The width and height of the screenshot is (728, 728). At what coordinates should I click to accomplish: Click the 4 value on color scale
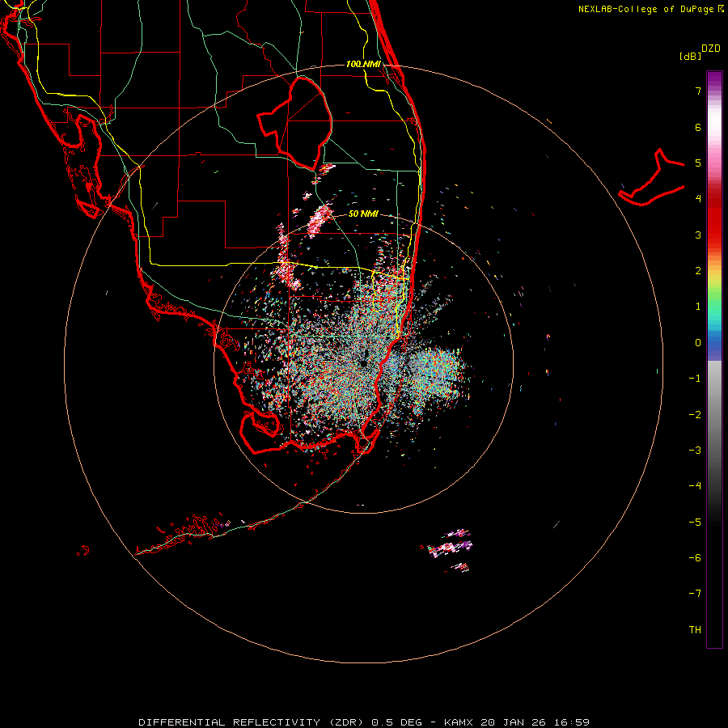[698, 199]
